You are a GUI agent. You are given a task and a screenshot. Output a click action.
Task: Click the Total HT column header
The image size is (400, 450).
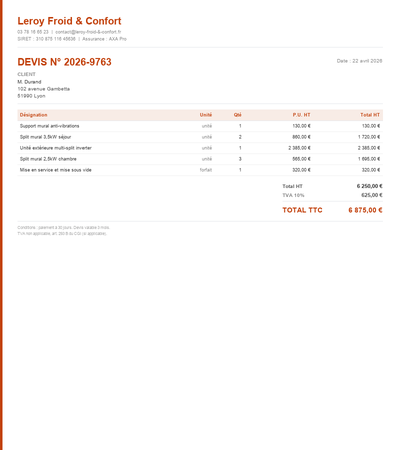[x=370, y=115]
